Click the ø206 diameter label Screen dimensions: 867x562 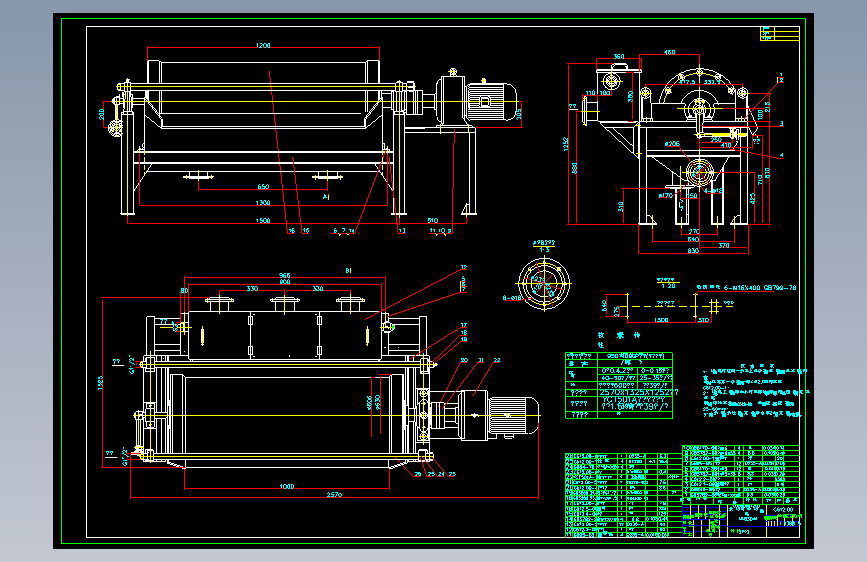click(x=672, y=144)
